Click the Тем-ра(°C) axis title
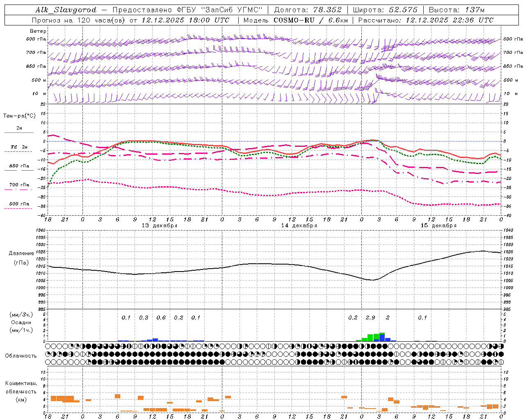The image size is (525, 420). coord(19,116)
